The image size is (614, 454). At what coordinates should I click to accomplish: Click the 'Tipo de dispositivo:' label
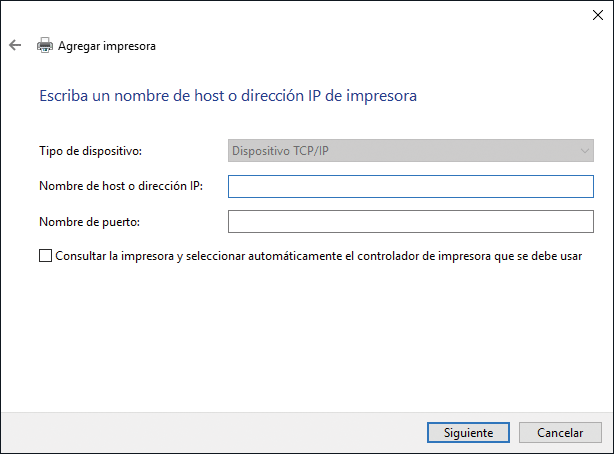point(91,151)
